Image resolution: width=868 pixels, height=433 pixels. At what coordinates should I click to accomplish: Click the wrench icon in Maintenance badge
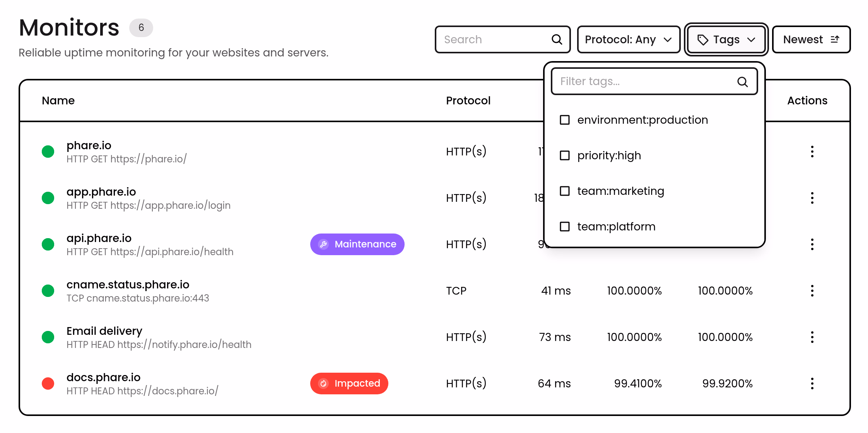323,244
